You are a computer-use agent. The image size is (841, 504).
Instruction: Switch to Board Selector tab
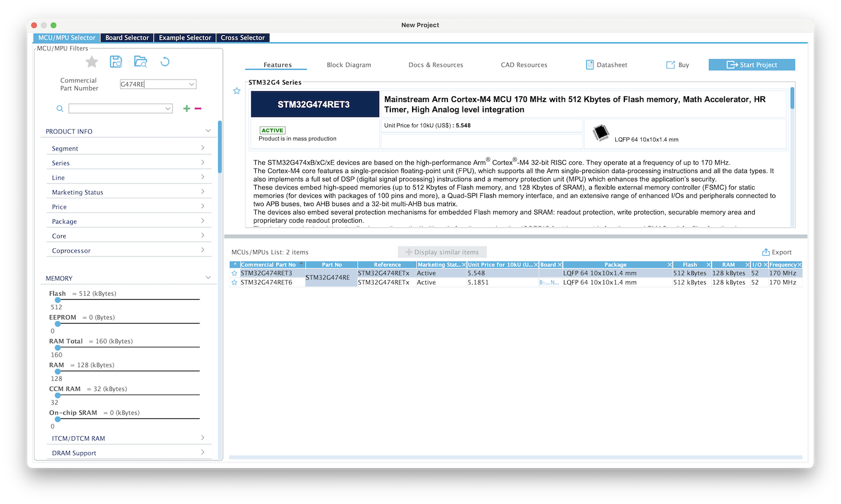coord(127,38)
